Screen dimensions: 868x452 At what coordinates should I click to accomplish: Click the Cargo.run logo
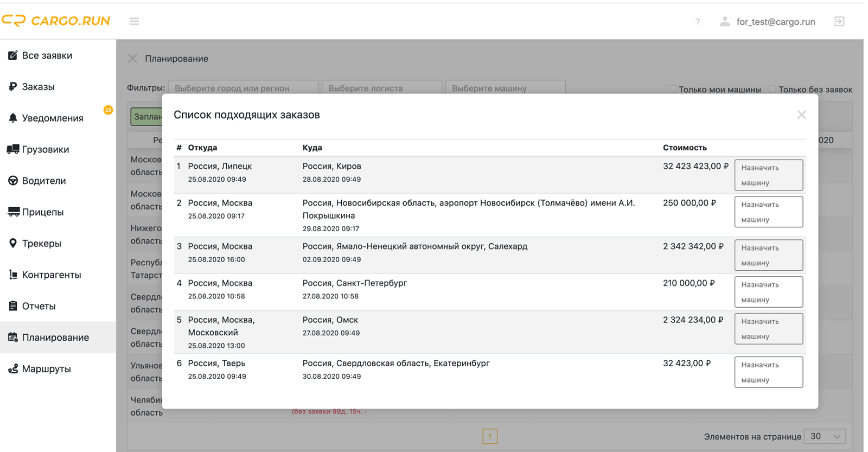[x=56, y=21]
